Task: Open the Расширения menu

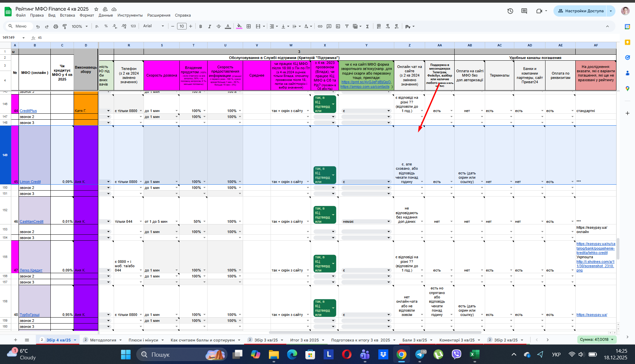Action: pos(159,15)
